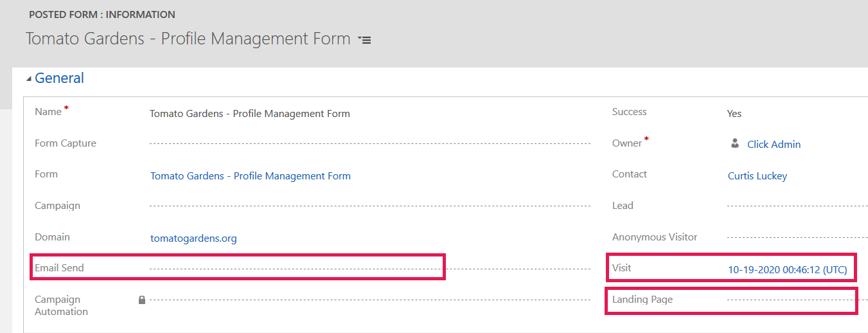Open the Form lookup link Tomato Gardens
Screen dimensions: 868x333
point(251,175)
